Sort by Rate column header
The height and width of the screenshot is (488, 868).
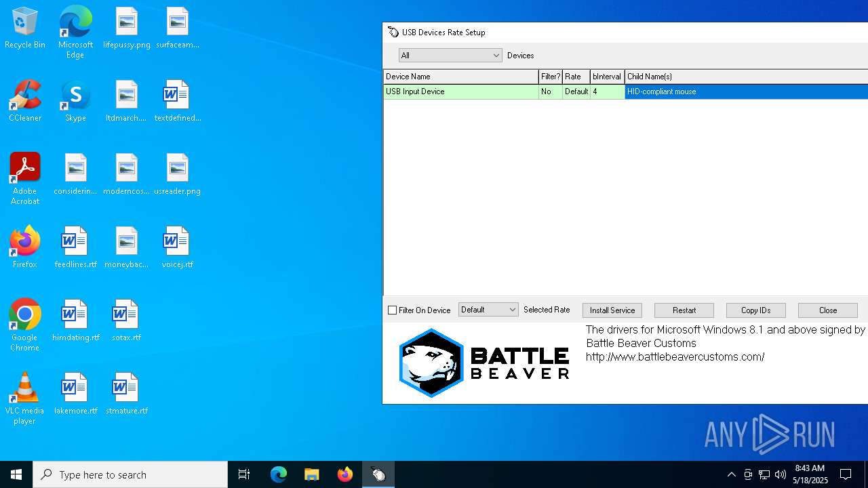(x=576, y=77)
